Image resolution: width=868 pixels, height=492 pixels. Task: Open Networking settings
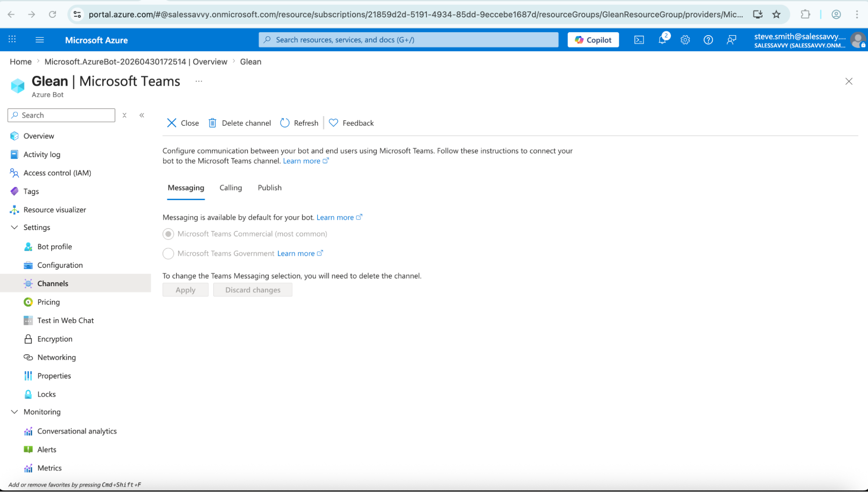tap(56, 357)
